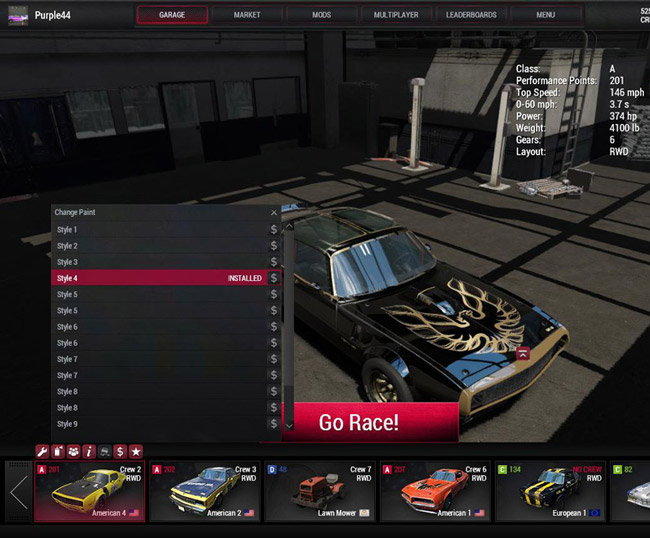Click the Top Speed 146 mph stat
This screenshot has width=650, height=538.
[x=580, y=92]
